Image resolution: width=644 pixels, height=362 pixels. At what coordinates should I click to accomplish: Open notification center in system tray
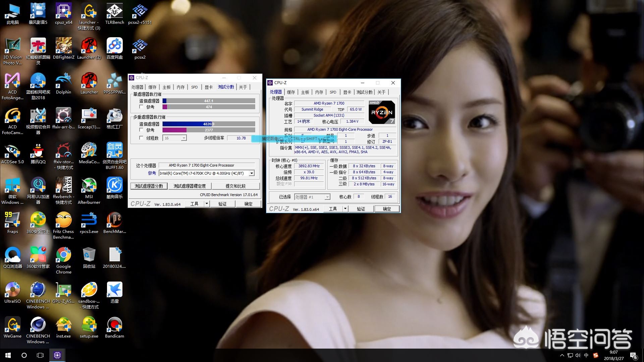(x=634, y=356)
